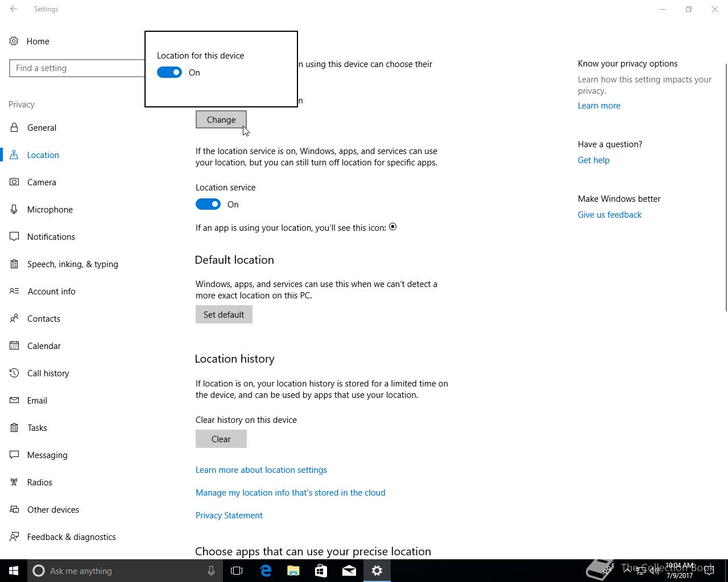Open the Store app from the taskbar
This screenshot has width=728, height=582.
[321, 571]
